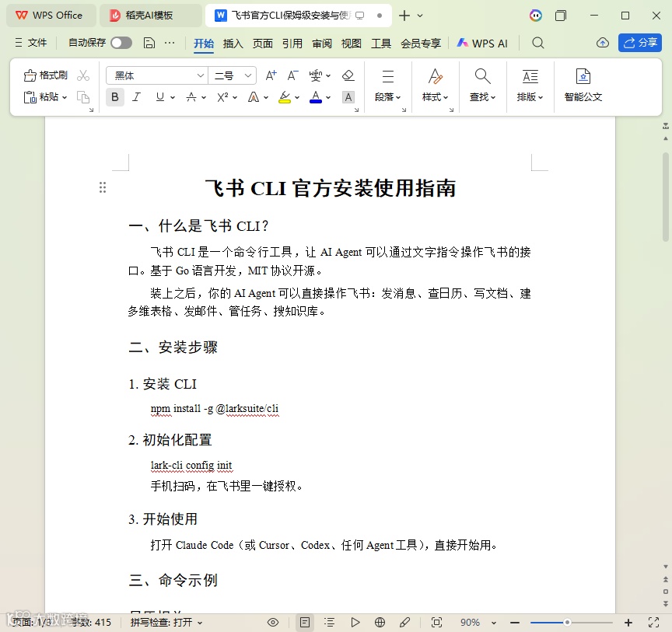Viewport: 672px width, 632px height.
Task: Expand the Paste options arrow
Action: click(65, 98)
